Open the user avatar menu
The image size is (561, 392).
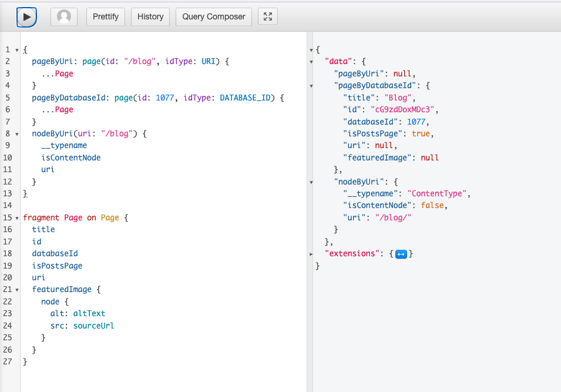[63, 16]
